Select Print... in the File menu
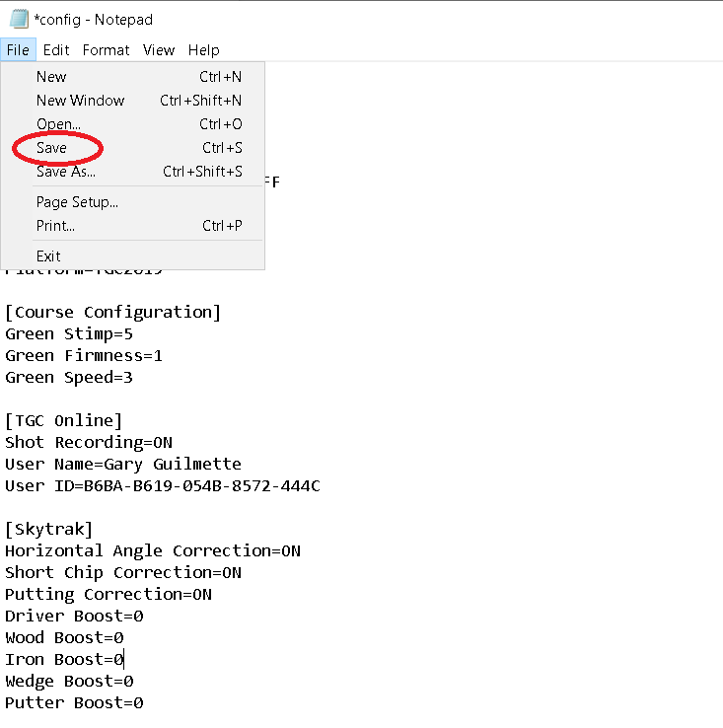 pyautogui.click(x=133, y=226)
